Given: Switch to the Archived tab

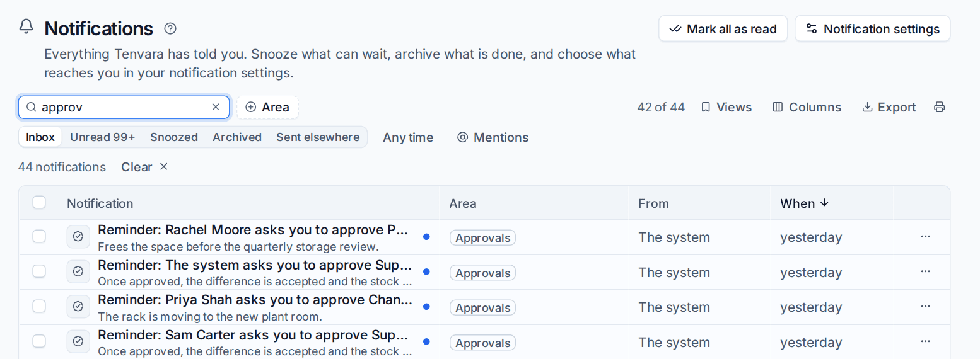Looking at the screenshot, I should [x=237, y=137].
